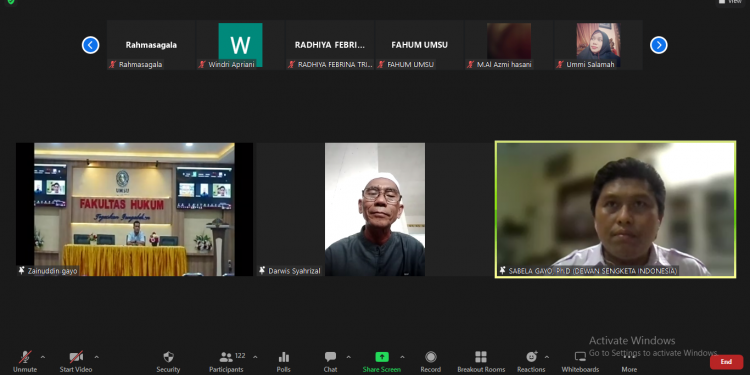Click pin icon on Zainuddin gayo label
The width and height of the screenshot is (750, 375).
coord(22,271)
